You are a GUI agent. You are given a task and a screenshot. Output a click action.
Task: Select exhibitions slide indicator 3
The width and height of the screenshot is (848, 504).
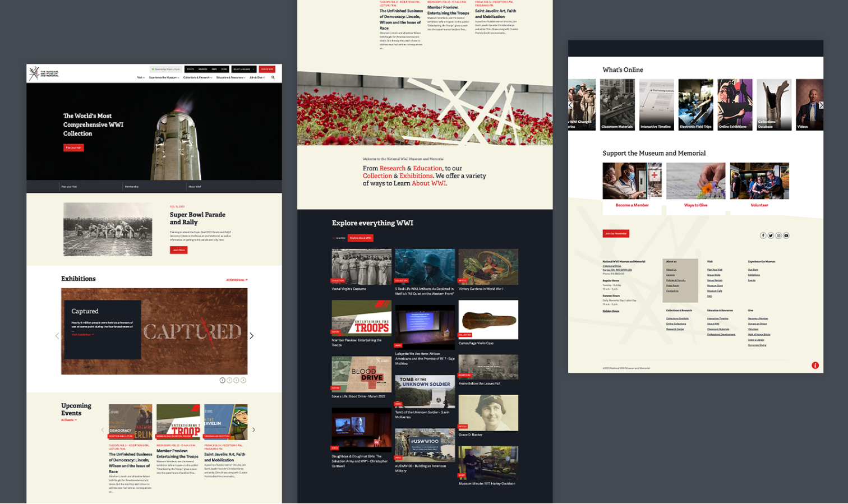click(236, 380)
